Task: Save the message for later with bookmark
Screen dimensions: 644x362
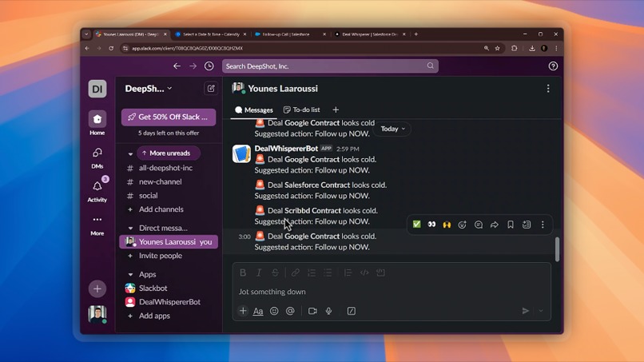Action: [x=511, y=225]
